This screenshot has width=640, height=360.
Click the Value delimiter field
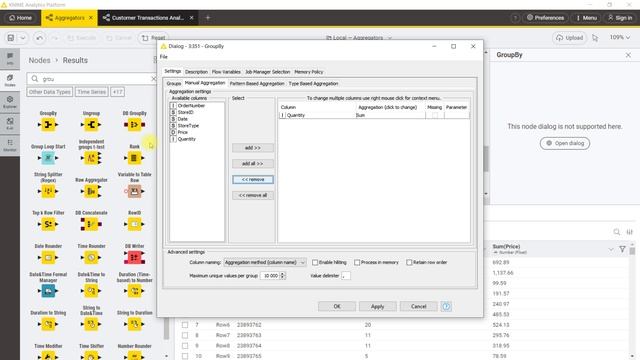[x=346, y=276]
